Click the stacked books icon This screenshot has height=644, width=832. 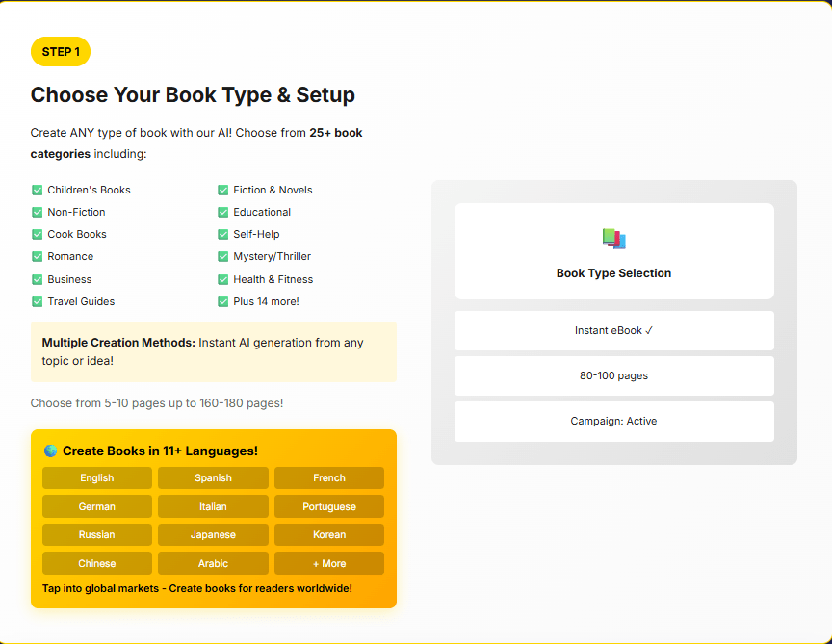(x=613, y=239)
